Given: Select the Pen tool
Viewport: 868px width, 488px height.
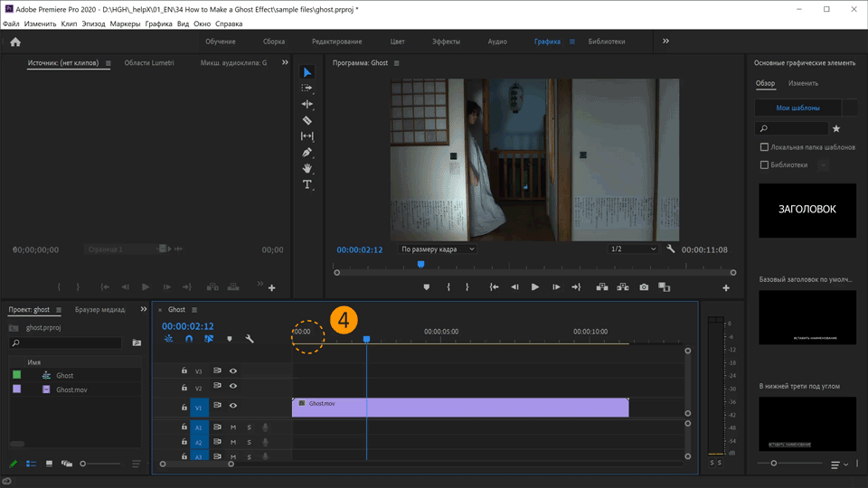Looking at the screenshot, I should tap(307, 152).
